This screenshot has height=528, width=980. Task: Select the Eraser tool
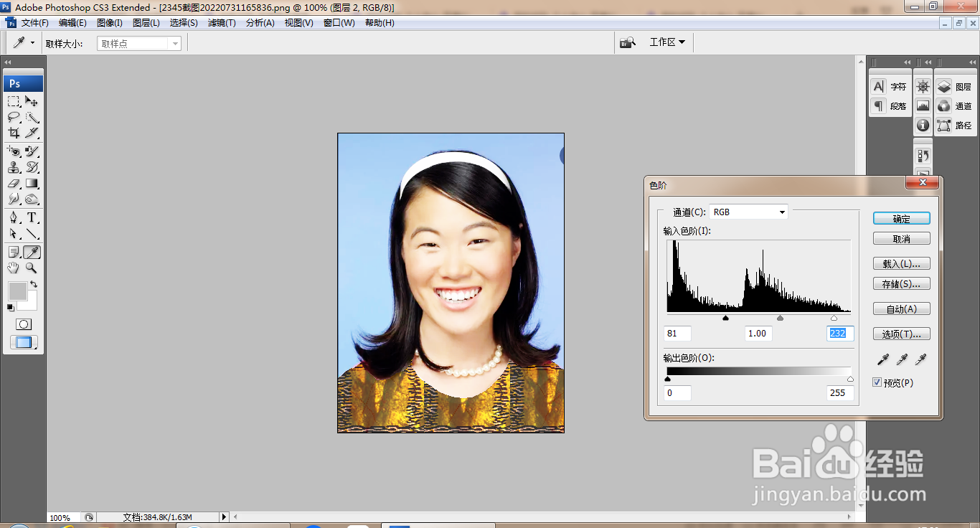click(14, 183)
